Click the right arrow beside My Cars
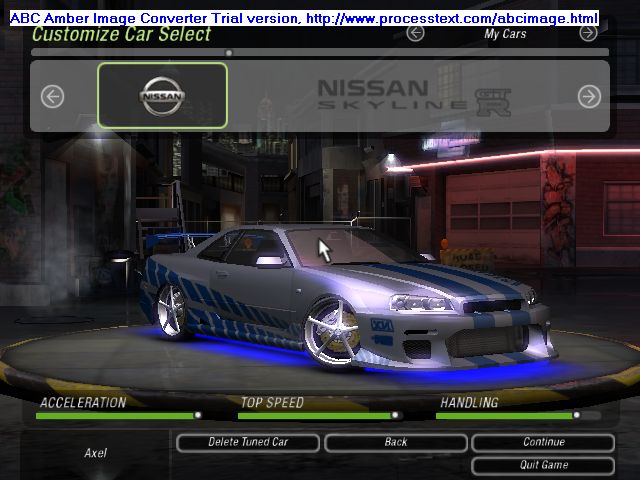 click(588, 33)
